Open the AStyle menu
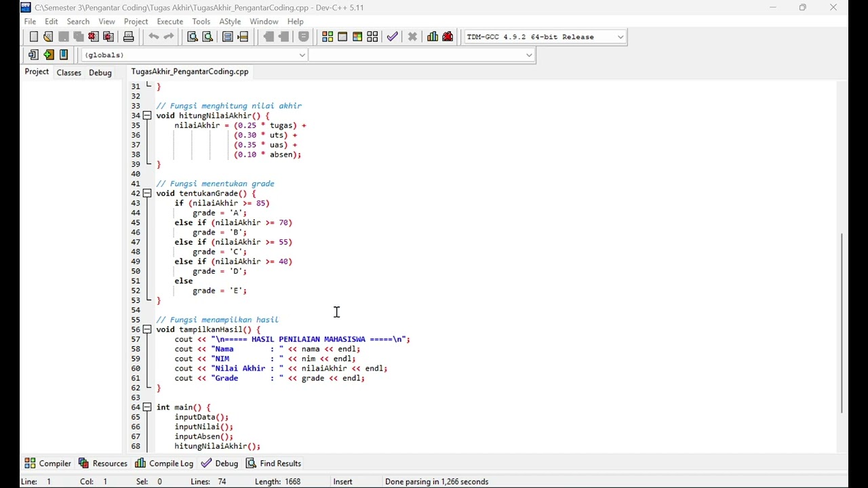 pyautogui.click(x=230, y=21)
